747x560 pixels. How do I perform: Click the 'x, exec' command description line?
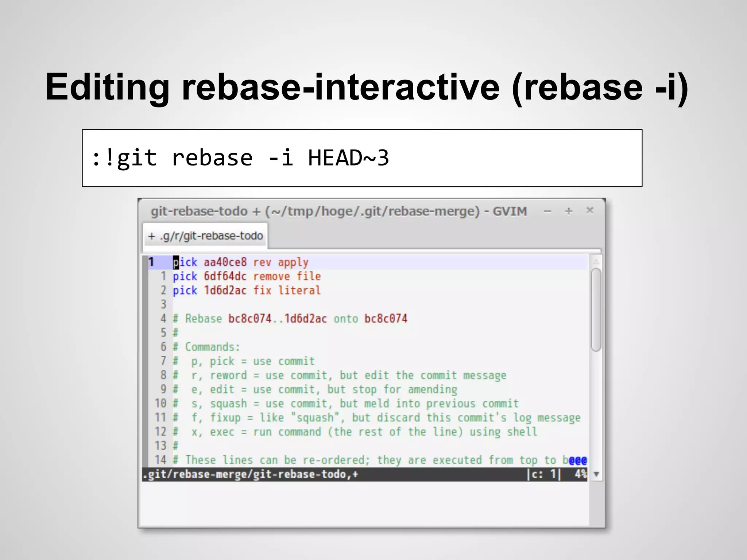click(355, 432)
